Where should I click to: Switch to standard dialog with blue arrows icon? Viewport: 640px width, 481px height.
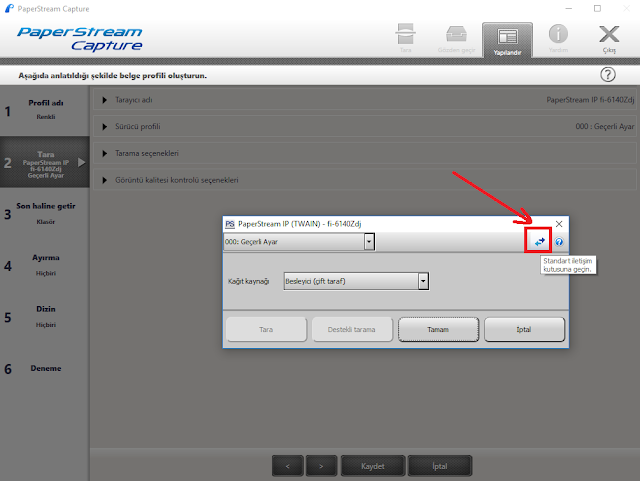click(539, 242)
